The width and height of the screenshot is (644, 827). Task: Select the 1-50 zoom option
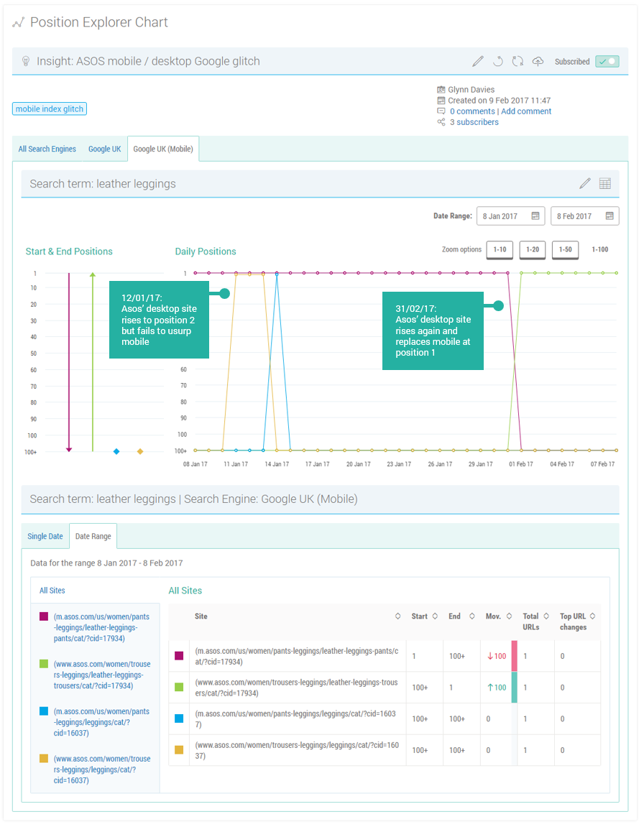[566, 250]
